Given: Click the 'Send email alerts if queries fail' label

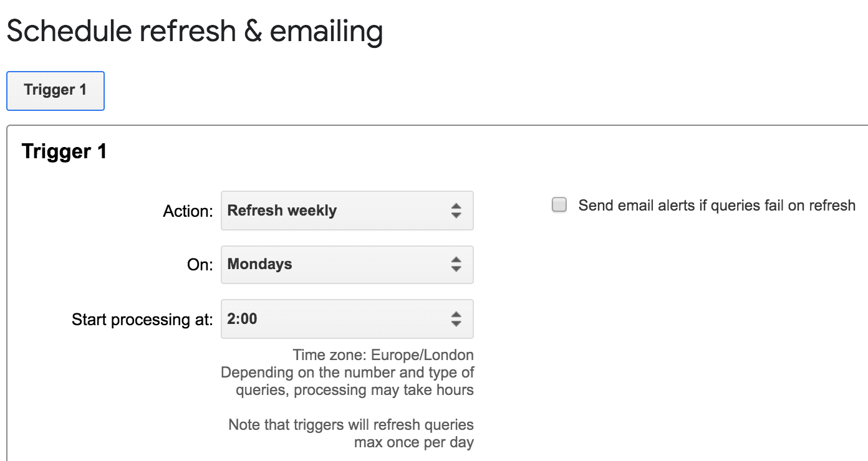Looking at the screenshot, I should [x=716, y=206].
